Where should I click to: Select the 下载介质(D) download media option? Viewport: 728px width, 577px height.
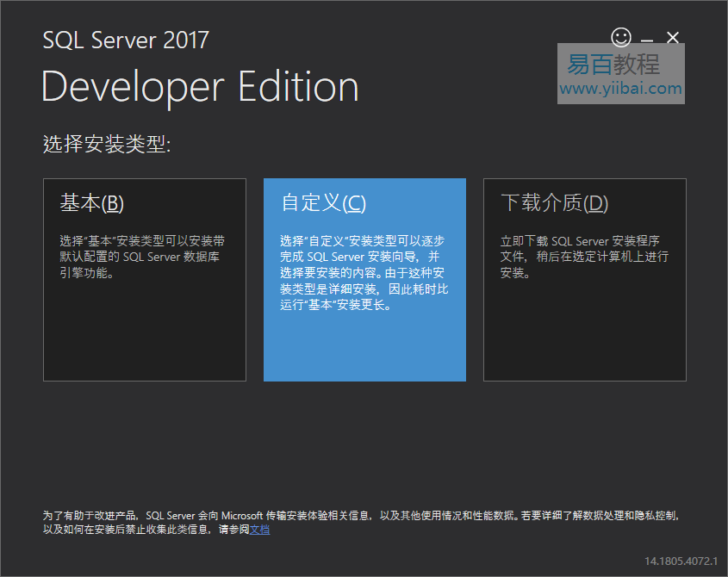[x=585, y=280]
